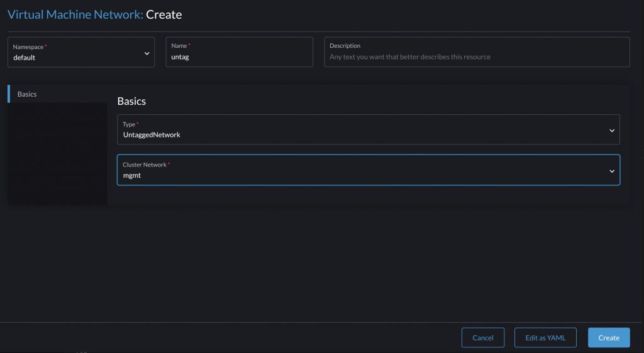The height and width of the screenshot is (353, 644).
Task: Click the chevron arrow in Cluster Network selector
Action: 611,171
